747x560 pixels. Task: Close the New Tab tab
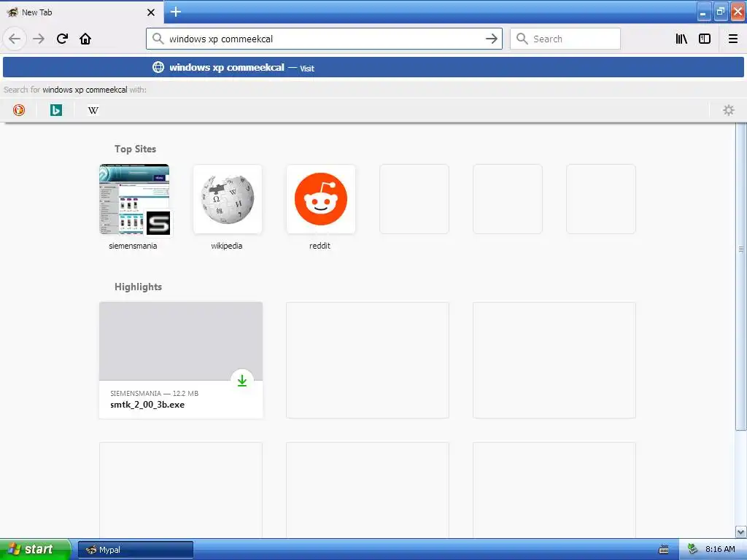(x=151, y=12)
